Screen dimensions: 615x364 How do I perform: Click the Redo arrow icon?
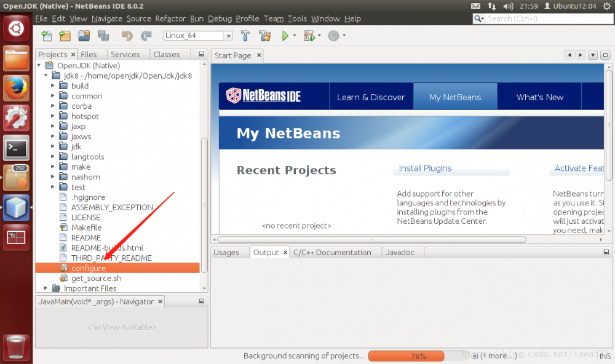point(146,36)
